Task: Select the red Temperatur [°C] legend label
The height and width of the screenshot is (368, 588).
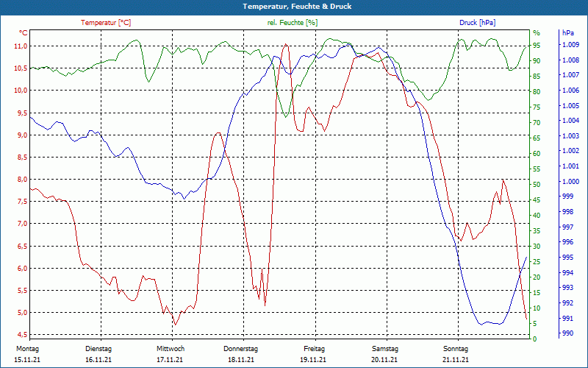Action: [x=106, y=23]
